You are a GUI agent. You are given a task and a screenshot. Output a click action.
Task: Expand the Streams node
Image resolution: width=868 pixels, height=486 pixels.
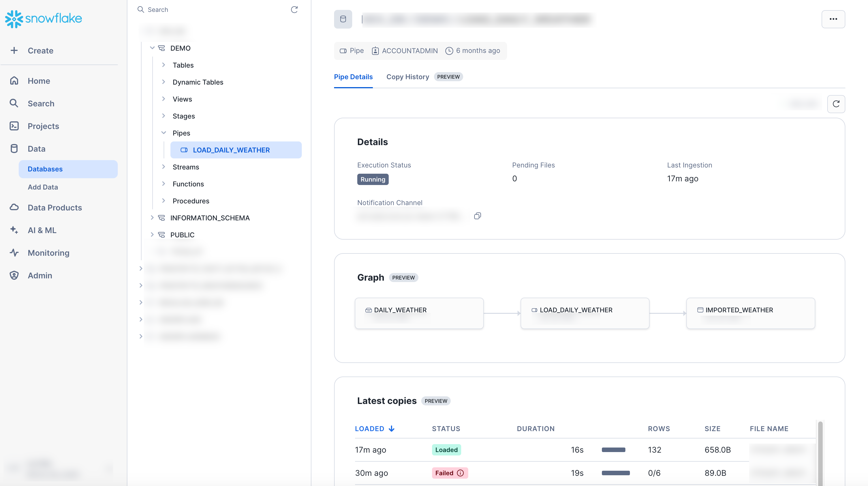pos(163,167)
